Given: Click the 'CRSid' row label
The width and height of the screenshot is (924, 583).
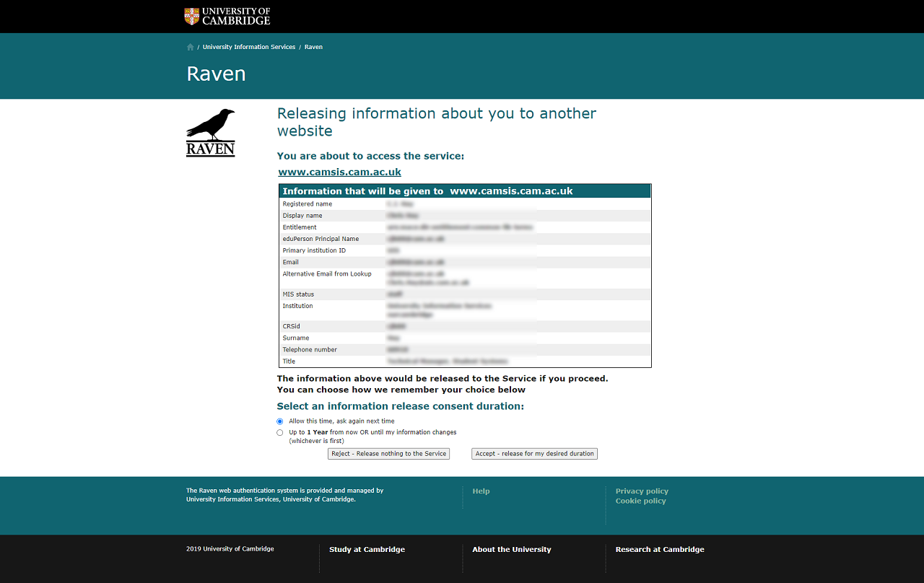Looking at the screenshot, I should 292,326.
